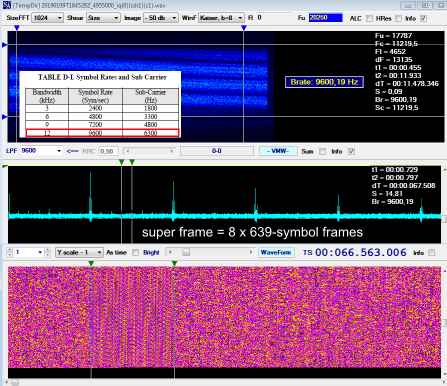Screen dimensions: 447x386
Task: Select the second green marker above the cyan waveform
Action: pos(132,162)
